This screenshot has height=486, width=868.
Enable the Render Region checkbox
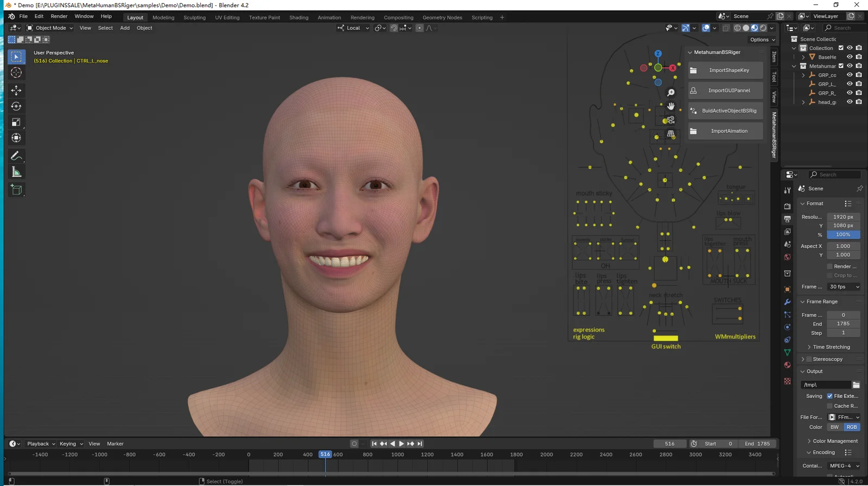(829, 266)
